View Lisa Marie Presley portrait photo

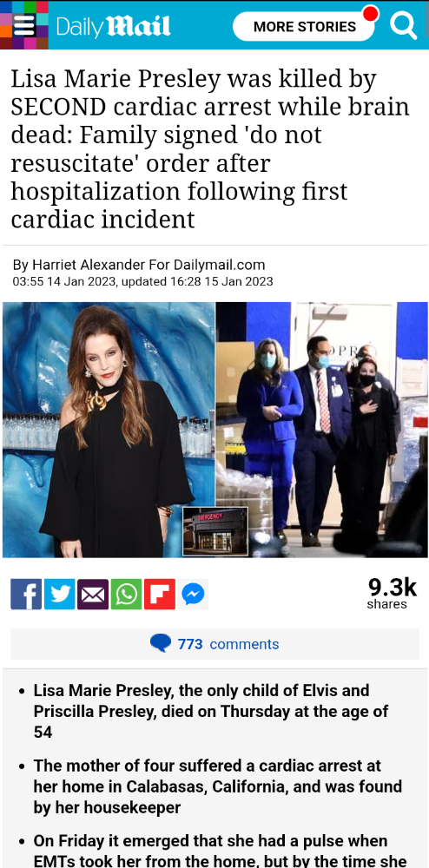[109, 430]
